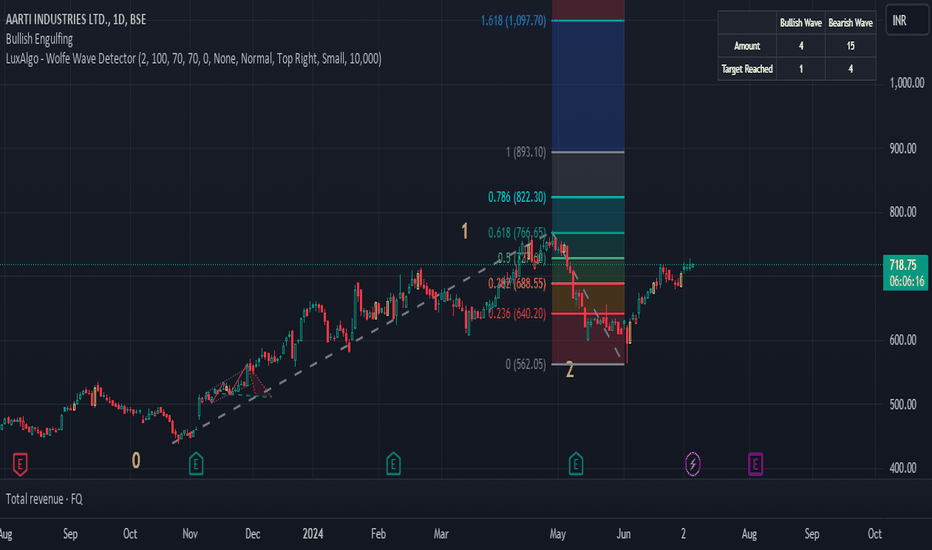Click the Bullish Wave column header
Screen dimensions: 932x550
coord(801,23)
